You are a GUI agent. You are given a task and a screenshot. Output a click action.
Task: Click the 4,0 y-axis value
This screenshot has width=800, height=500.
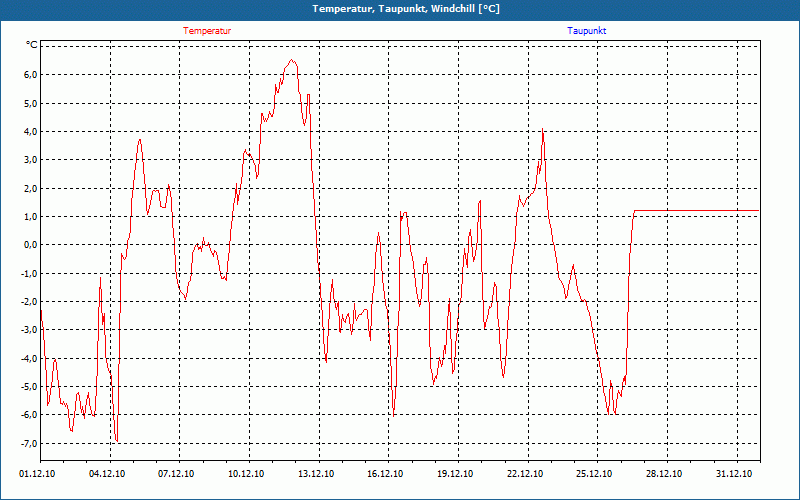(x=30, y=131)
